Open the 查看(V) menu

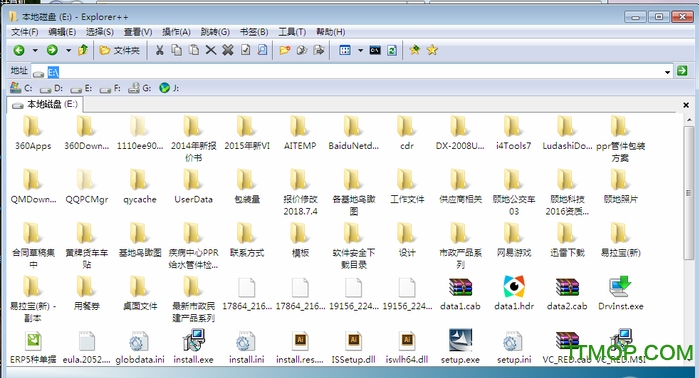pyautogui.click(x=138, y=32)
